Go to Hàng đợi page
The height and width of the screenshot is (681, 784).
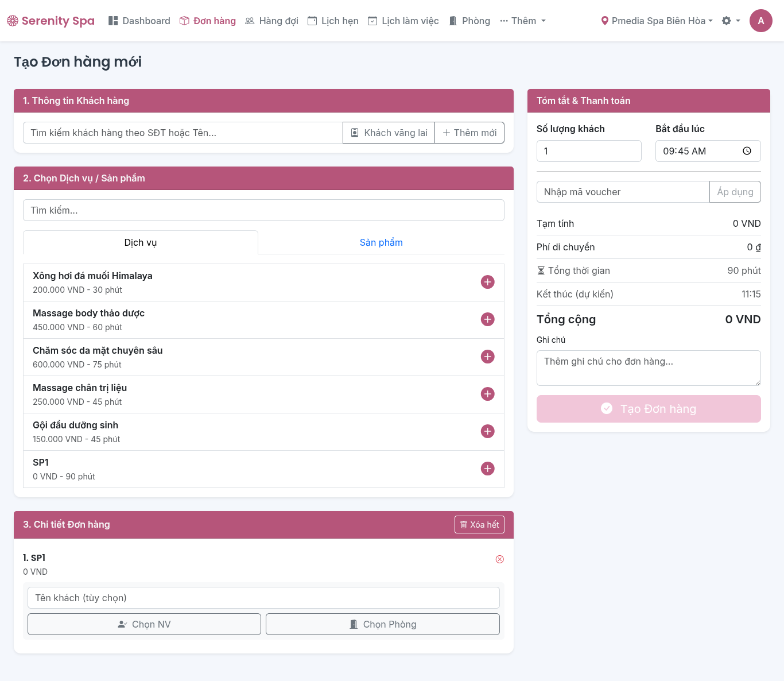click(271, 21)
